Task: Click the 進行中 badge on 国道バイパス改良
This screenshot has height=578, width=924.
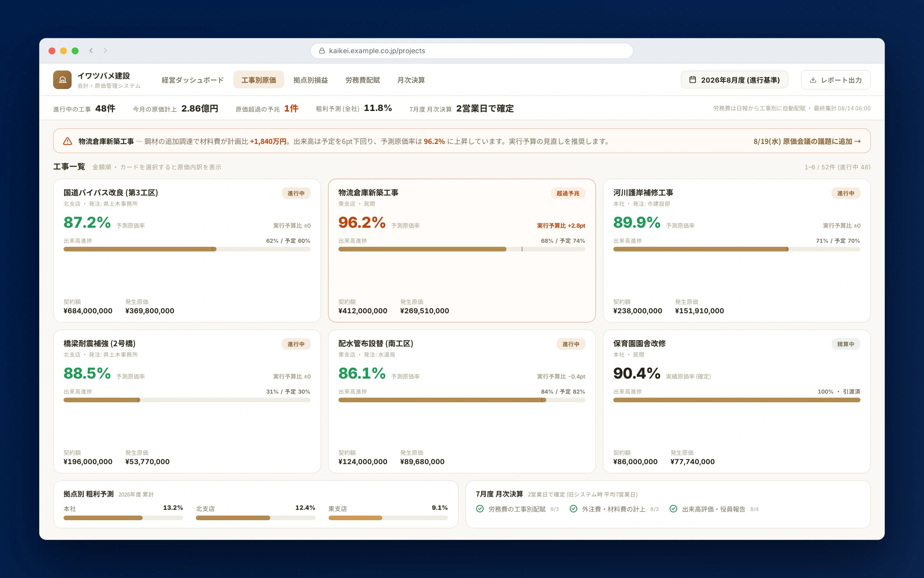Action: point(296,193)
